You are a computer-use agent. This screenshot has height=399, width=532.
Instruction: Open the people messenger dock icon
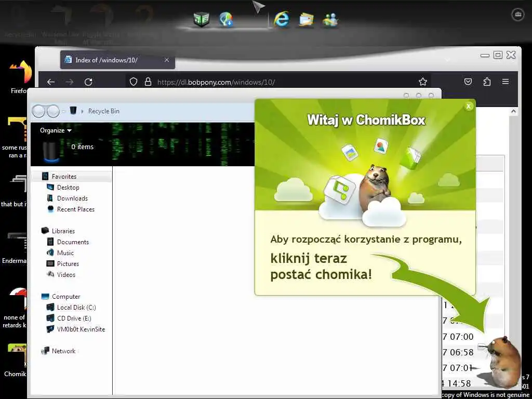[330, 19]
